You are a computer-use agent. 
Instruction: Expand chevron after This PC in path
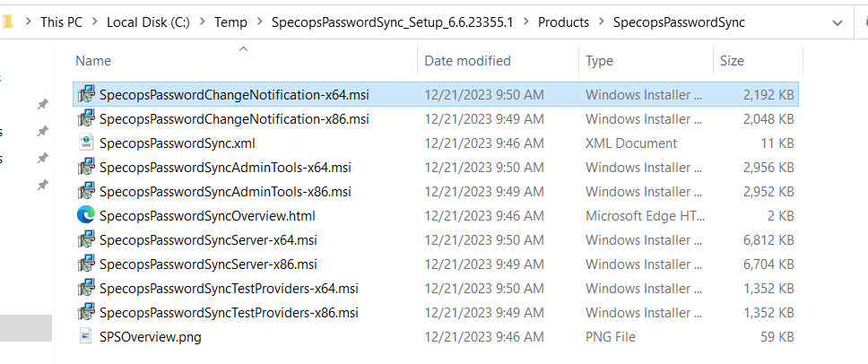[95, 22]
